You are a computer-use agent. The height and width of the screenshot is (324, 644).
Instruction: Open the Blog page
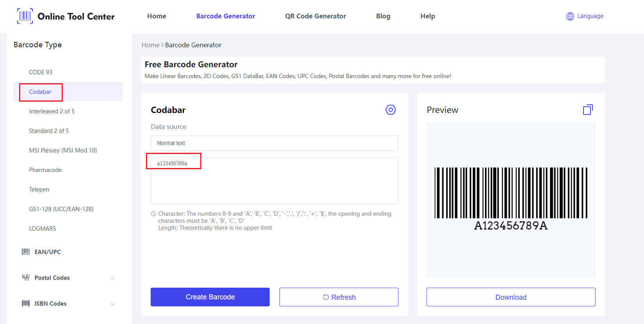(x=383, y=16)
